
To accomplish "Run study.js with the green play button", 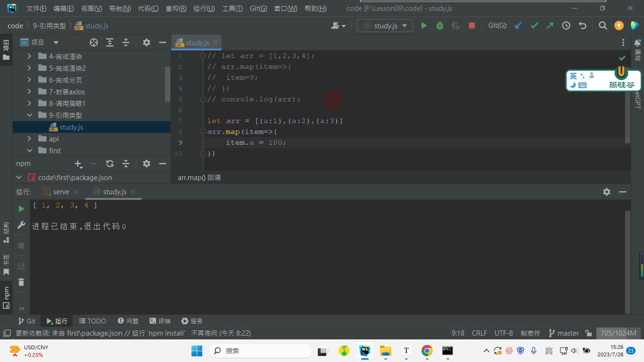I will (x=424, y=26).
